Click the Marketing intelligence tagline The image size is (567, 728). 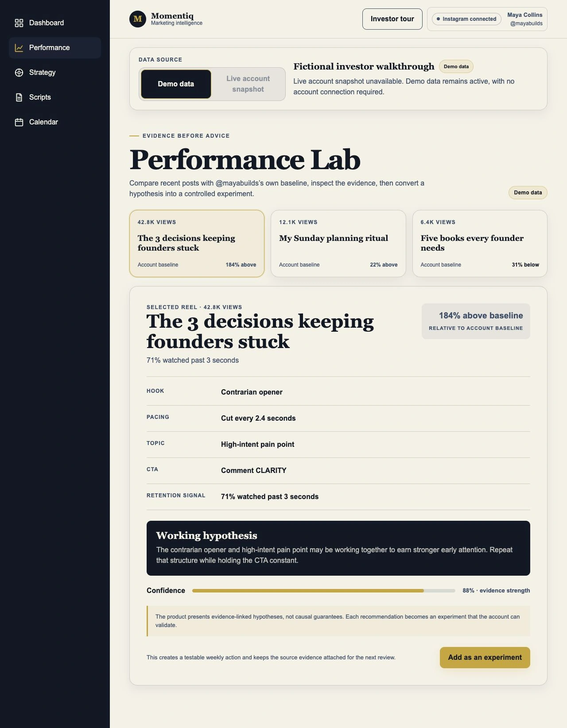coord(177,23)
